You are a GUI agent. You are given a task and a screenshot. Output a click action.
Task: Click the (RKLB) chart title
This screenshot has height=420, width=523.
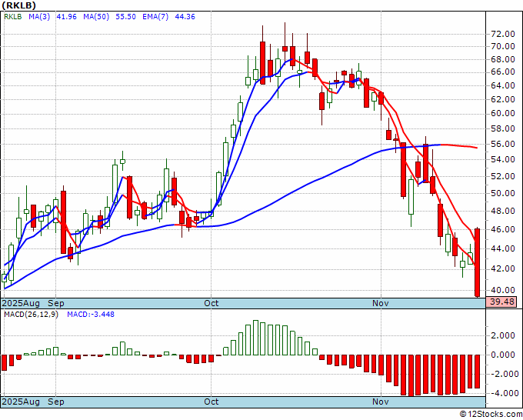19,5
